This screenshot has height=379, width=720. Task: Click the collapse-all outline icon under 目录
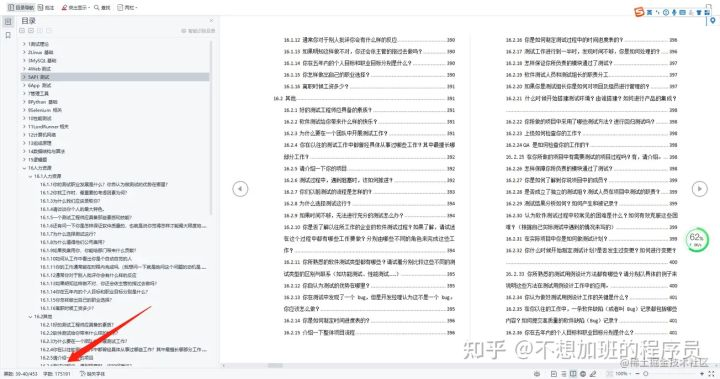coord(31,31)
